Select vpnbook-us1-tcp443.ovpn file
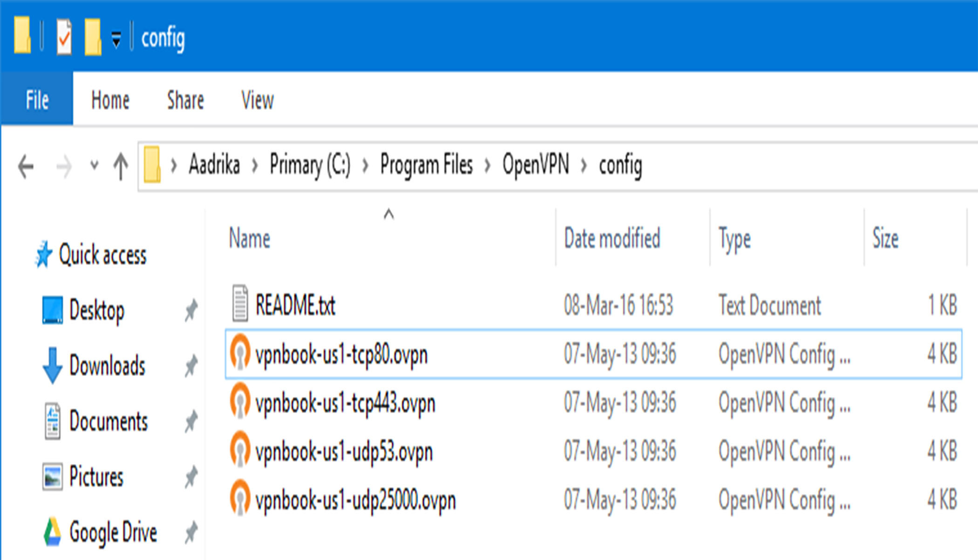This screenshot has height=560, width=978. click(345, 404)
